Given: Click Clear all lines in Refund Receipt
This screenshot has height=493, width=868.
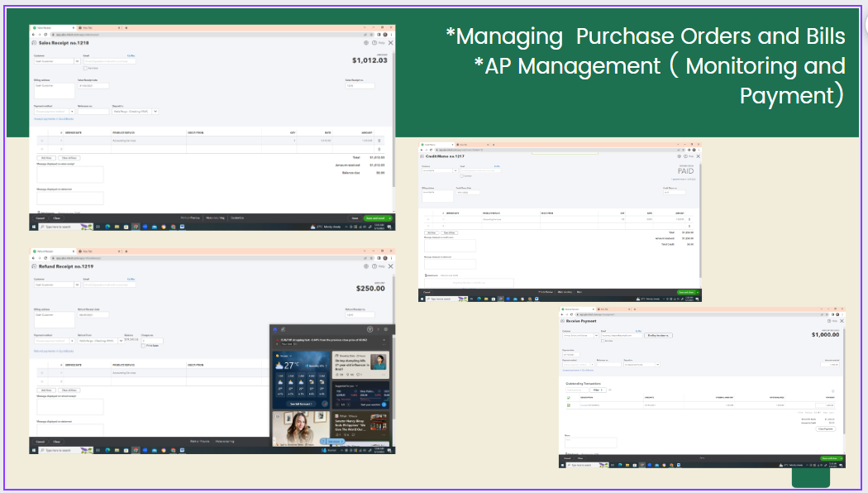Looking at the screenshot, I should pos(69,390).
